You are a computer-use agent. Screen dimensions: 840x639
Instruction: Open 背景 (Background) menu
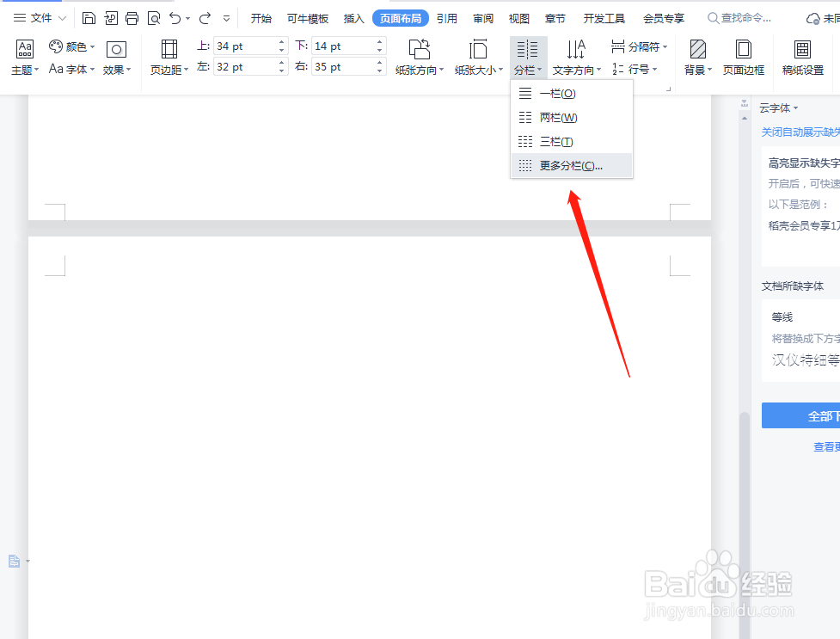(698, 57)
